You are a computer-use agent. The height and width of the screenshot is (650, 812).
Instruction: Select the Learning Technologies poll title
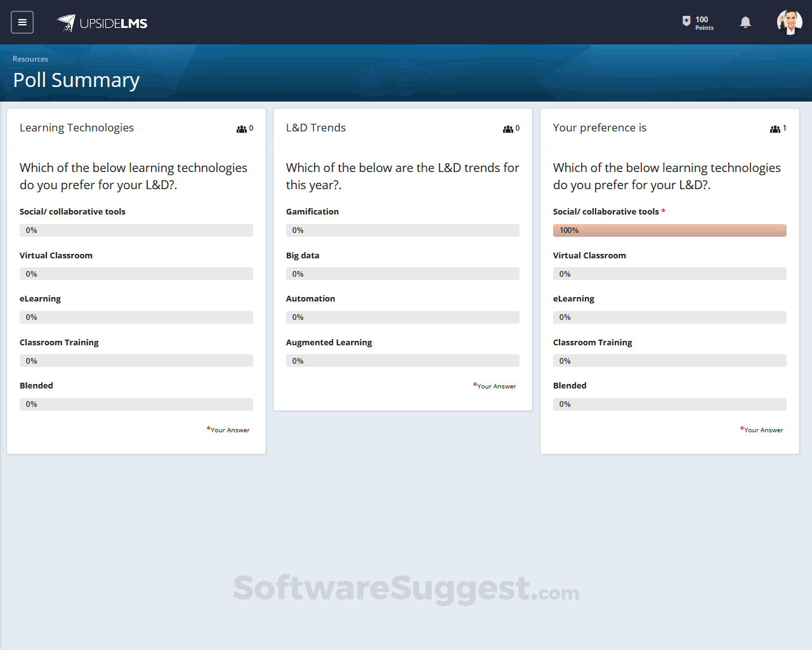[x=77, y=128]
